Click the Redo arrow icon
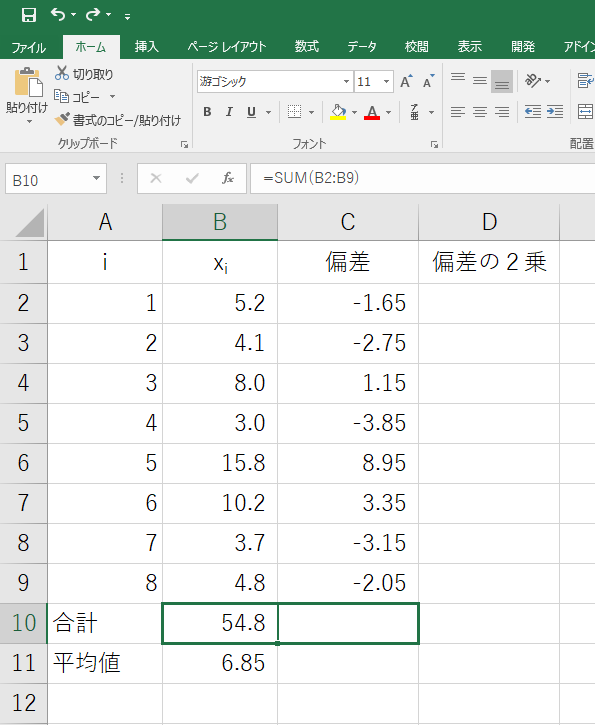595x725 pixels. [93, 14]
